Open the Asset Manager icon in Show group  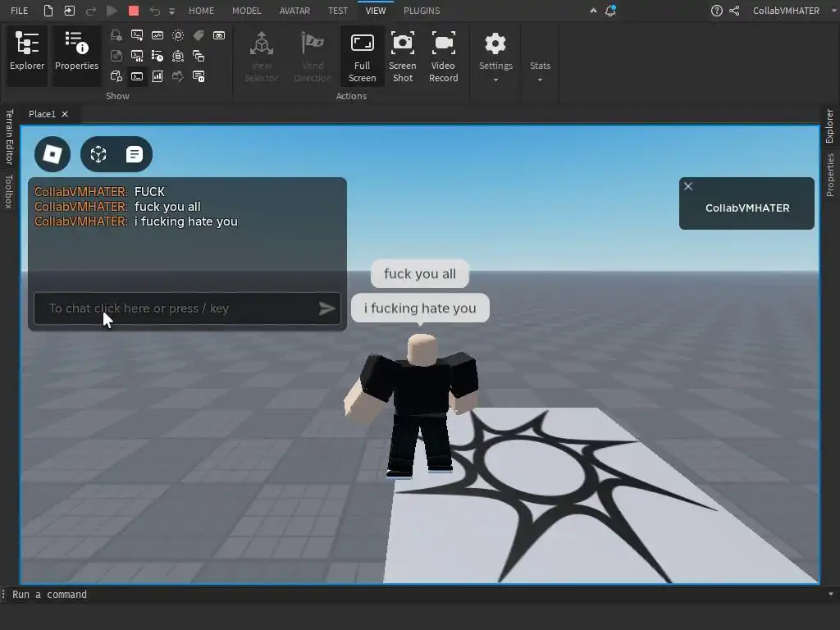point(116,35)
